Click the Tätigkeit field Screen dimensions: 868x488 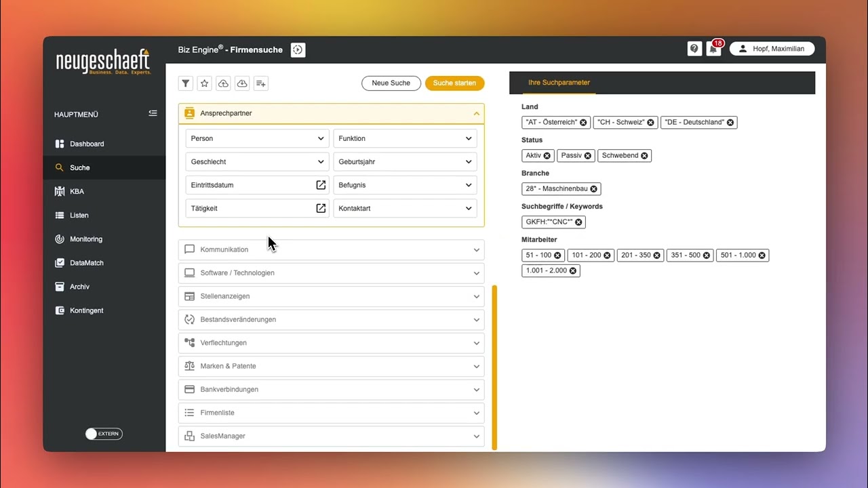(257, 208)
